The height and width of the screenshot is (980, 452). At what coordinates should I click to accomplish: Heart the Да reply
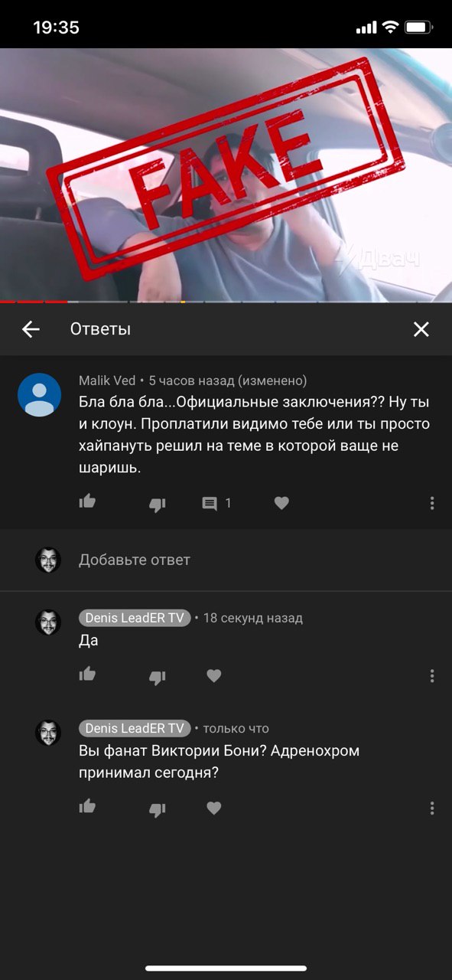(214, 676)
